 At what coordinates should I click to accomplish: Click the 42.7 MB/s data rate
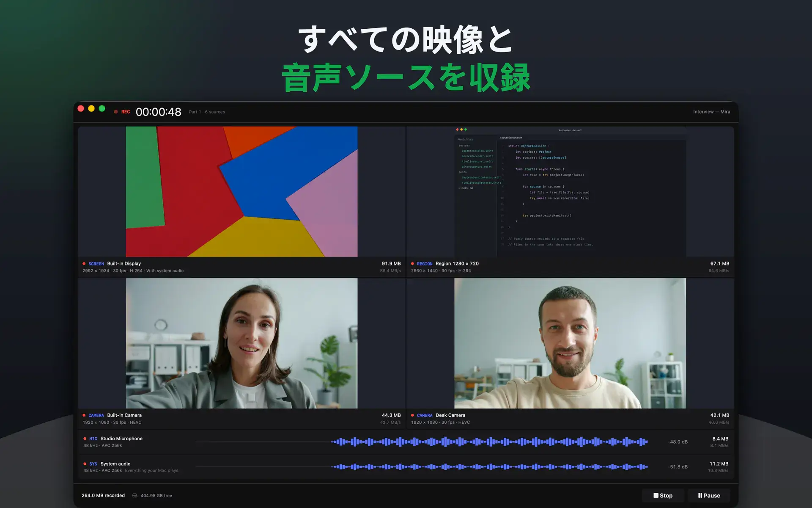point(390,422)
